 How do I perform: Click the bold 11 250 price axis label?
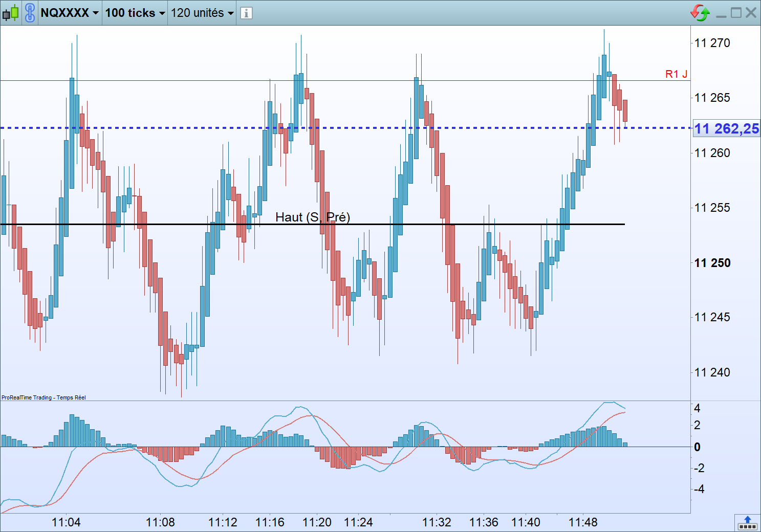click(712, 263)
